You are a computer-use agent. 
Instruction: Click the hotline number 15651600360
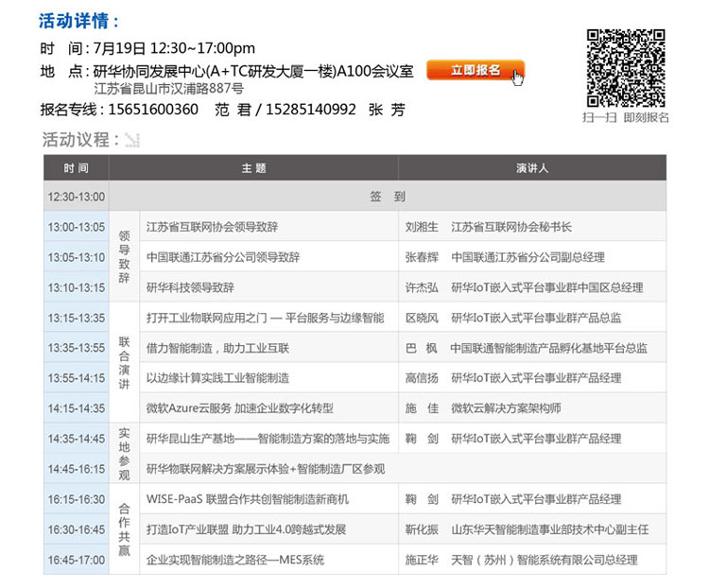tap(154, 110)
